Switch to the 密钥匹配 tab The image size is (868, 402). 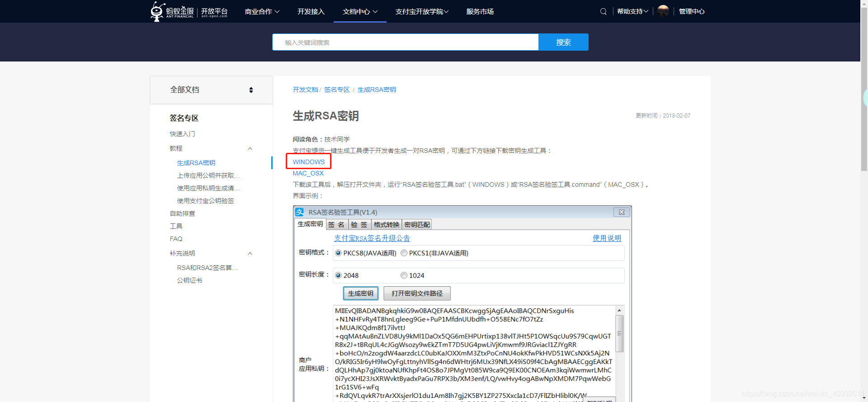417,225
